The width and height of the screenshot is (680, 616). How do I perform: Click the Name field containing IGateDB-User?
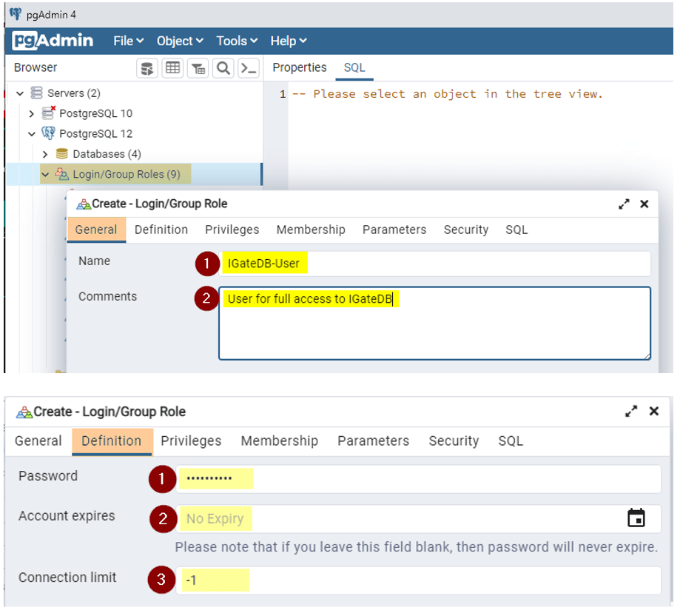coord(434,264)
